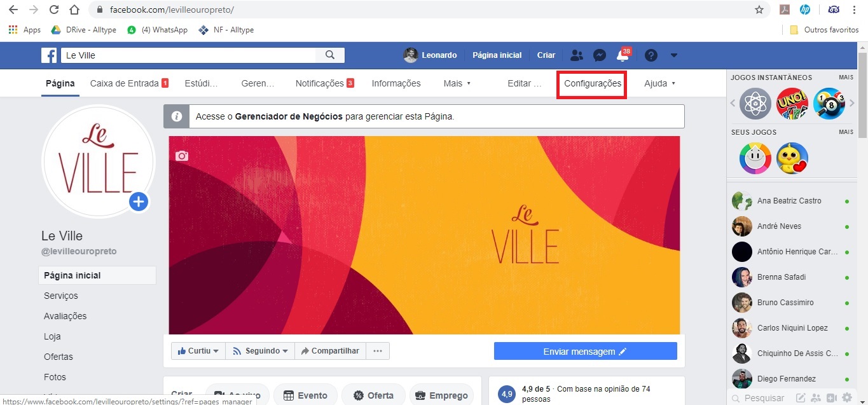Open the account dropdown arrow in top bar
This screenshot has height=405, width=868.
pos(674,55)
